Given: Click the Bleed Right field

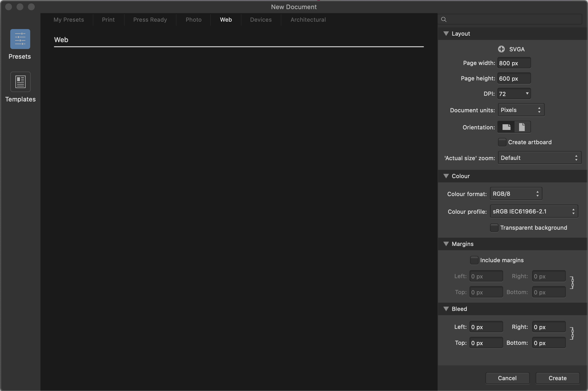Looking at the screenshot, I should click(x=549, y=327).
